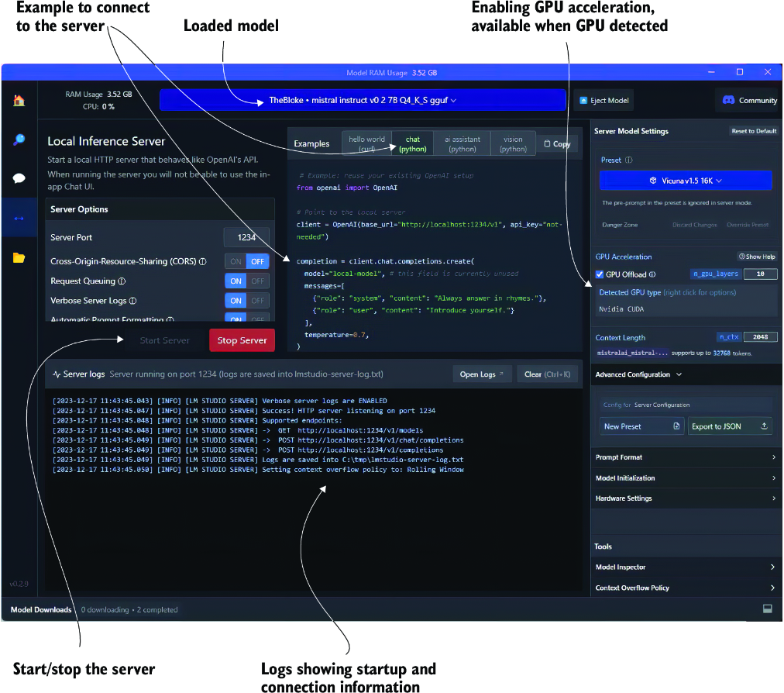Expand the Model Initialization section

pyautogui.click(x=686, y=478)
